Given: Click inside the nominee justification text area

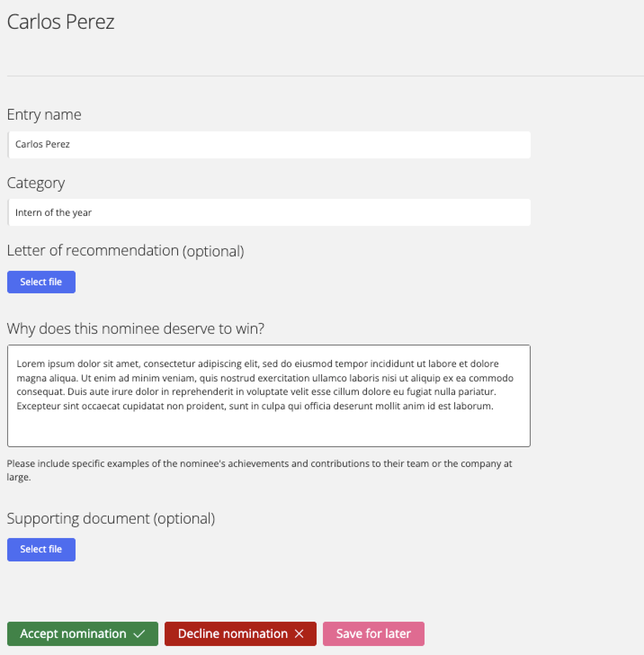Looking at the screenshot, I should (269, 396).
